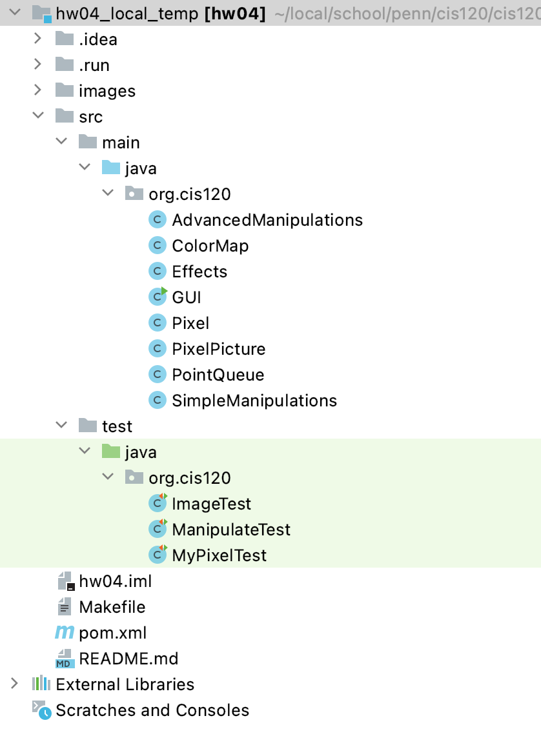Screen dimensions: 541x756
Task: Click the README.md markdown file icon
Action: [65, 659]
